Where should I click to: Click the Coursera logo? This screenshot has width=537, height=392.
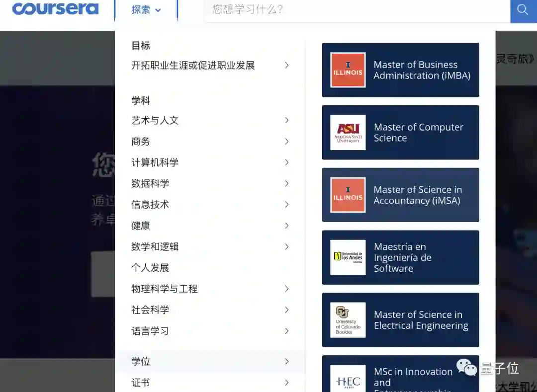pos(56,8)
